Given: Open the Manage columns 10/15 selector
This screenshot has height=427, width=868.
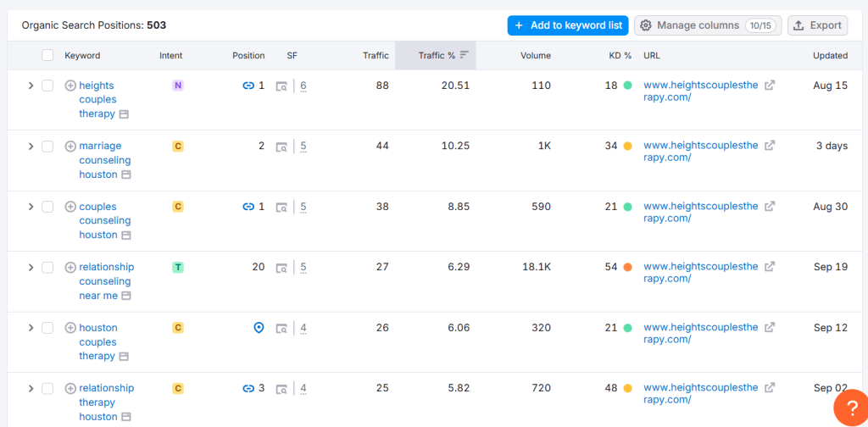Looking at the screenshot, I should pyautogui.click(x=708, y=25).
